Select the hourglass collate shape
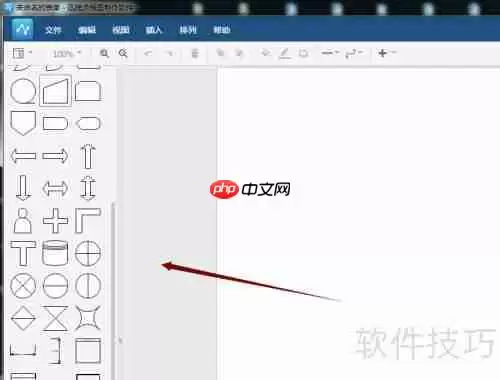The width and height of the screenshot is (500, 380). coord(55,318)
